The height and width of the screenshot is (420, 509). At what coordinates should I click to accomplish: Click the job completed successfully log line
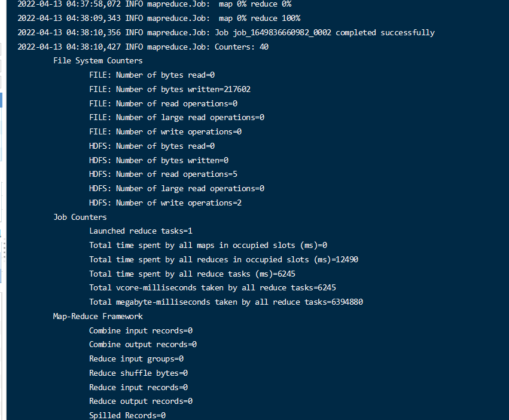226,32
